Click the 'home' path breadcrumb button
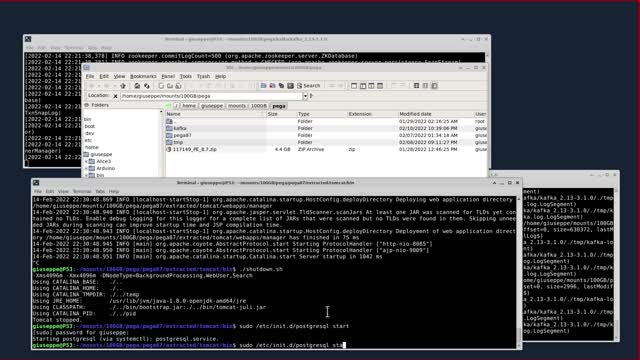 click(189, 106)
